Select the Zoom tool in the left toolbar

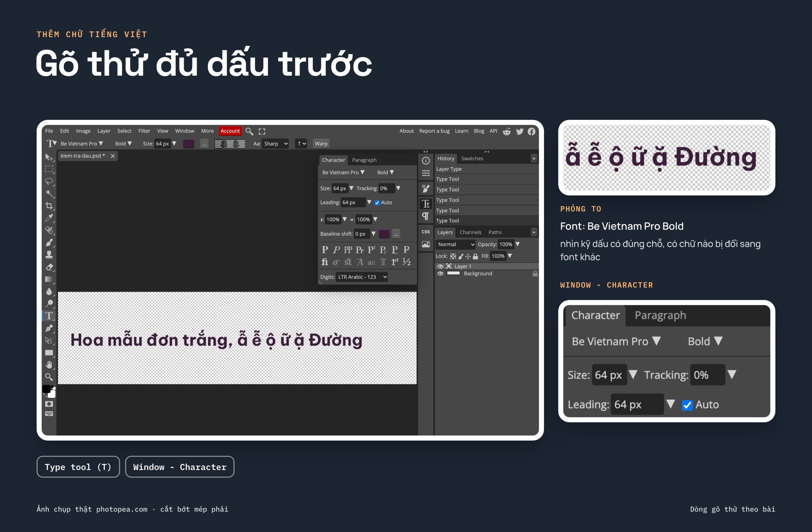tap(49, 377)
